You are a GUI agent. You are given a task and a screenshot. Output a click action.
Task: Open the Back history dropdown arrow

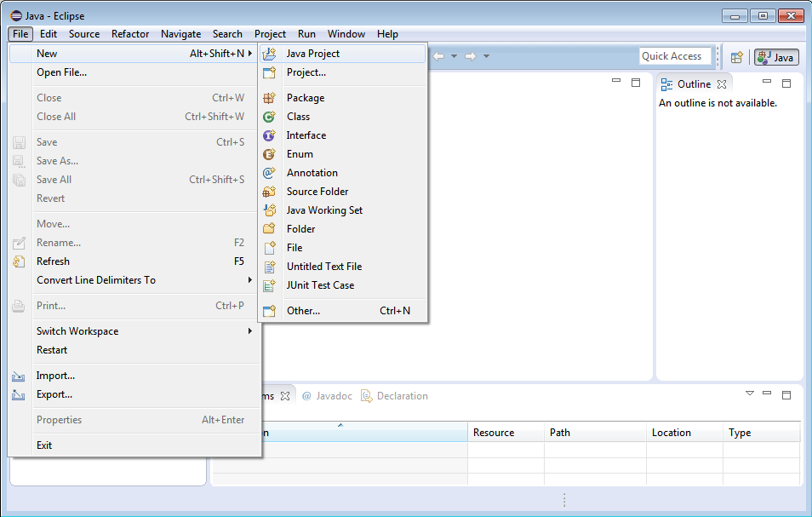tap(455, 56)
